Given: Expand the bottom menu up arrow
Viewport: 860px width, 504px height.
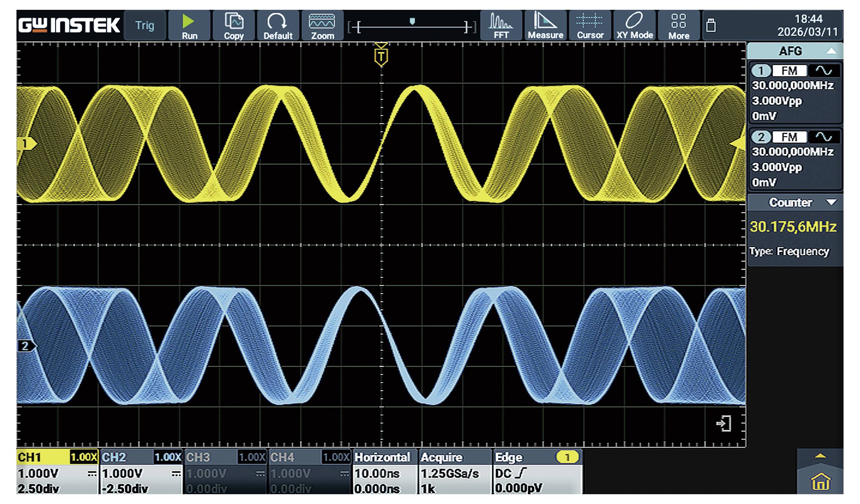Looking at the screenshot, I should coord(820,456).
